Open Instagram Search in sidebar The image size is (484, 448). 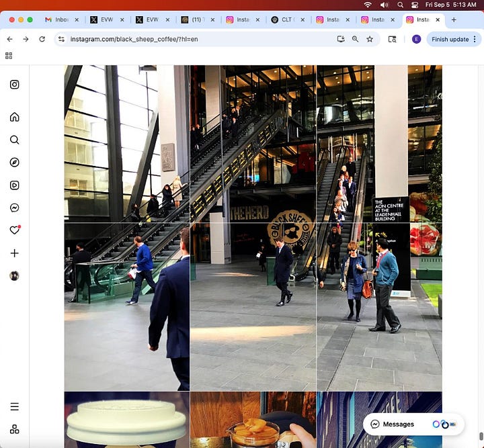click(15, 140)
